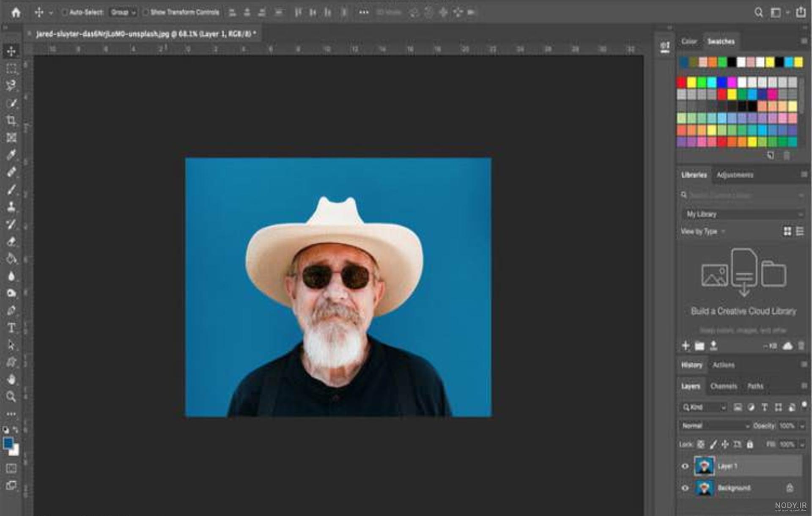Toggle lock transparent pixels in Layers panel

pos(701,445)
